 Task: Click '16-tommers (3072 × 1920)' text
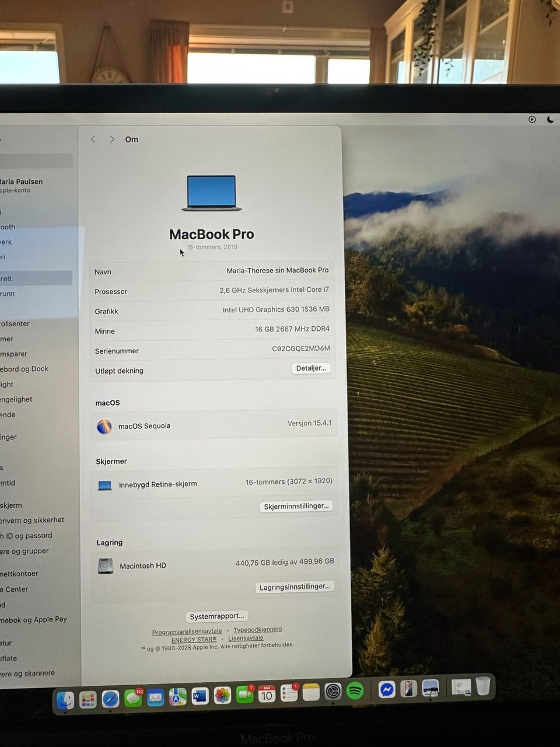289,481
